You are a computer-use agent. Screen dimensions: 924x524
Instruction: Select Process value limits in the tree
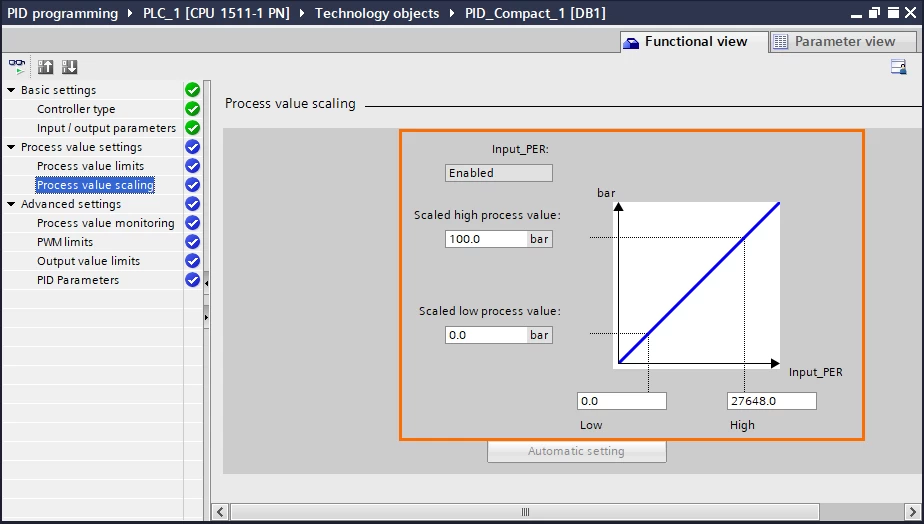click(90, 166)
